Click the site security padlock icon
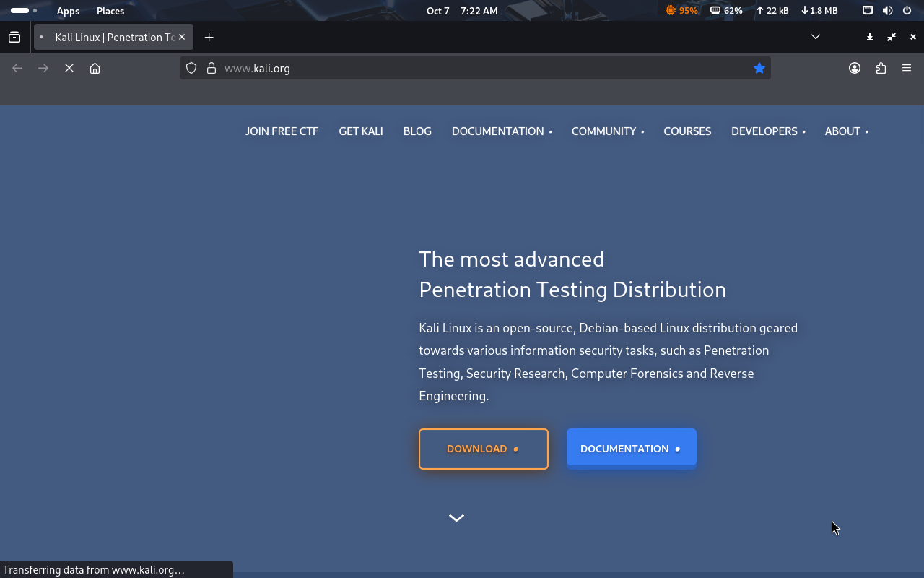The image size is (924, 578). tap(212, 68)
